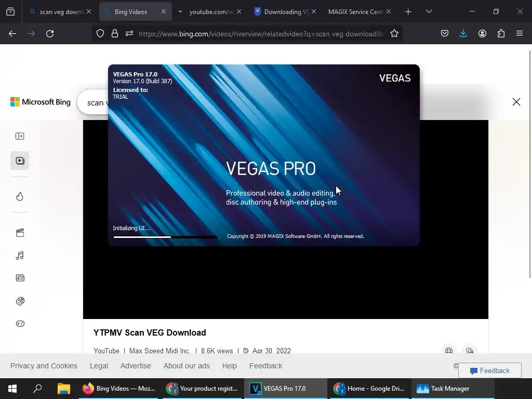Save page to Pocket
532x399 pixels.
(445, 34)
